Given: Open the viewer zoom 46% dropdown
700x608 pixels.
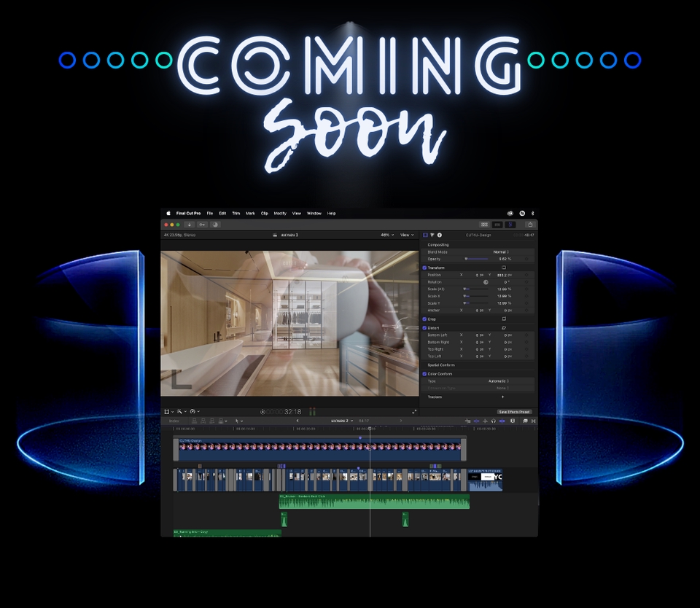Looking at the screenshot, I should point(387,235).
